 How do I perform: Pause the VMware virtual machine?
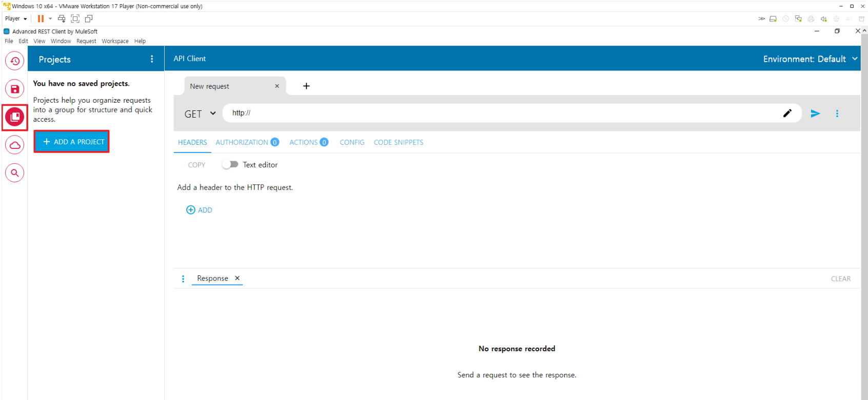(41, 18)
